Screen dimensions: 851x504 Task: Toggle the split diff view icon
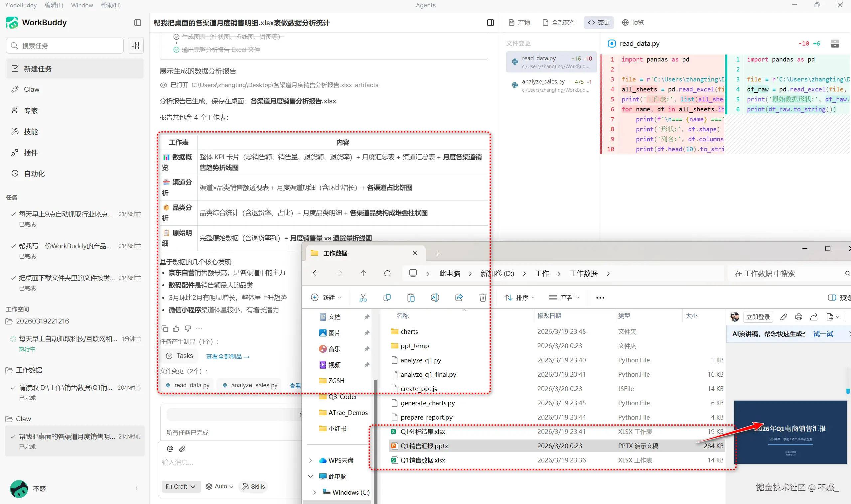pyautogui.click(x=835, y=44)
